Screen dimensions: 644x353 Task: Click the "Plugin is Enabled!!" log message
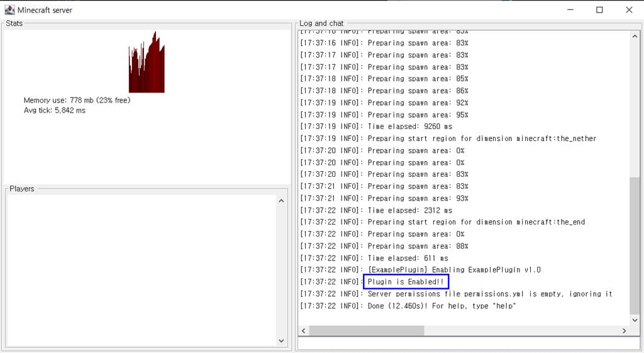tap(406, 282)
